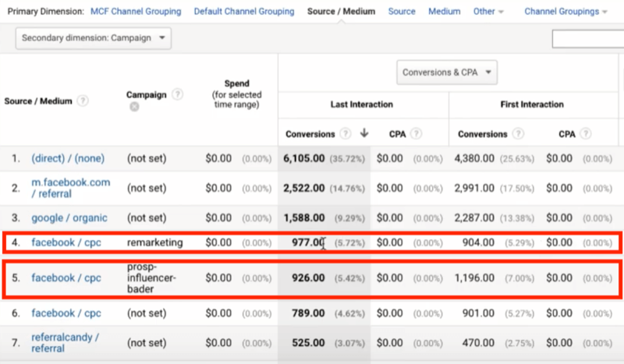Click help icon beside Source / Medium header
The height and width of the screenshot is (364, 624).
pos(83,101)
